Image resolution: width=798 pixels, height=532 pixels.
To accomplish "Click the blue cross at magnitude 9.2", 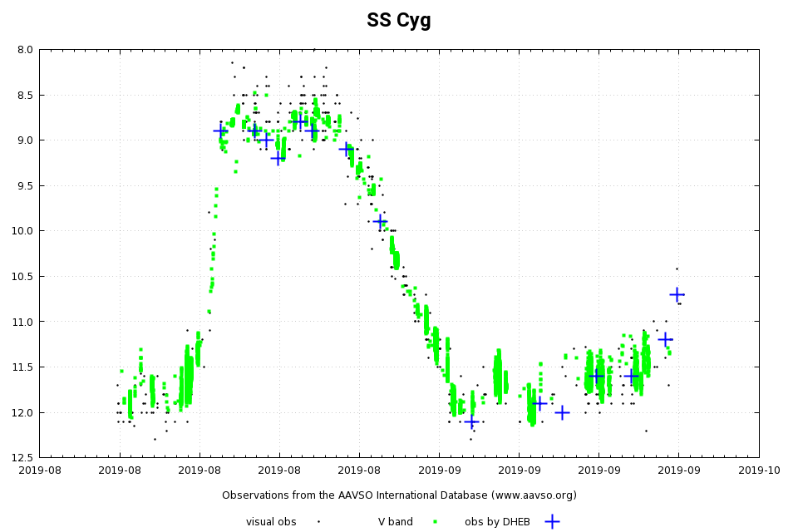I will (278, 157).
